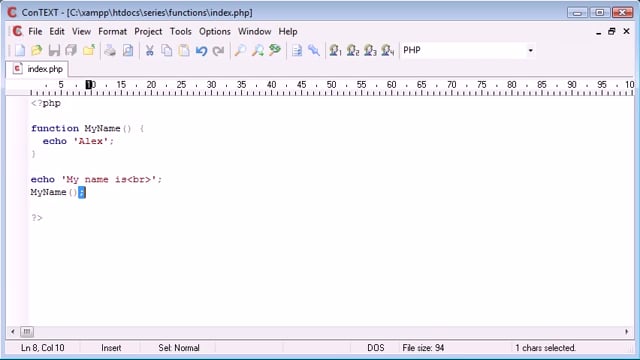The image size is (640, 360).
Task: Open the View menu
Action: (81, 31)
